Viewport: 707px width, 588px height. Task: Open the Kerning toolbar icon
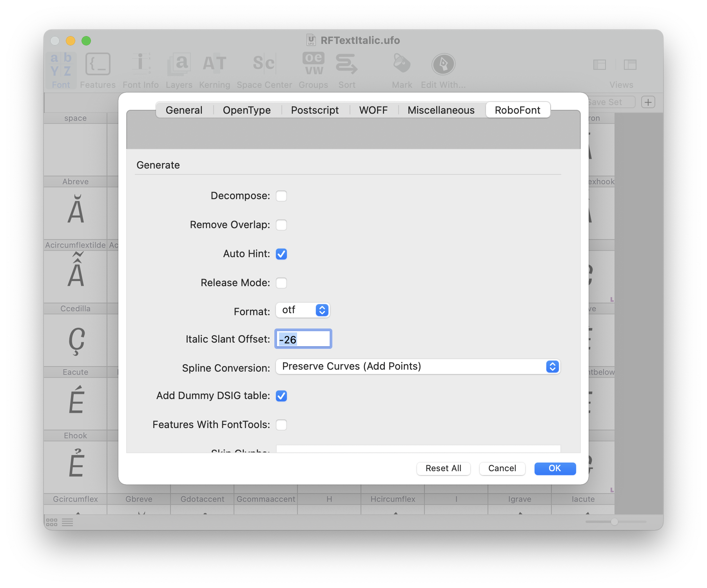pos(214,70)
